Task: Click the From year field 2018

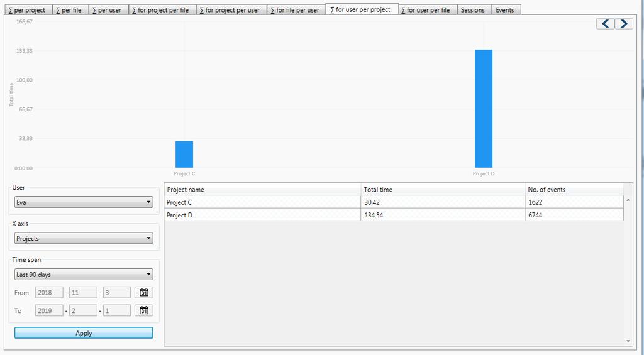Action: pos(49,292)
